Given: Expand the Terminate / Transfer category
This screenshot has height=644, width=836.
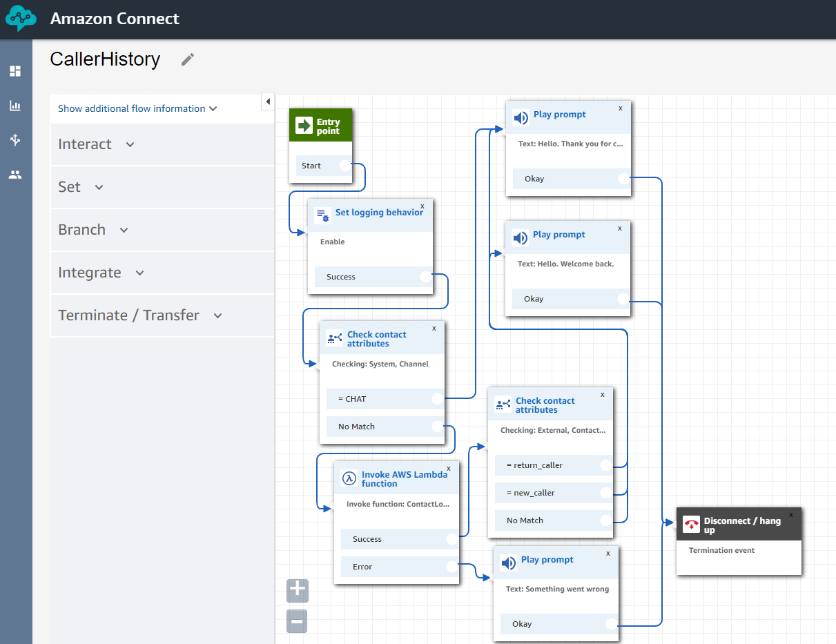Looking at the screenshot, I should tap(162, 315).
